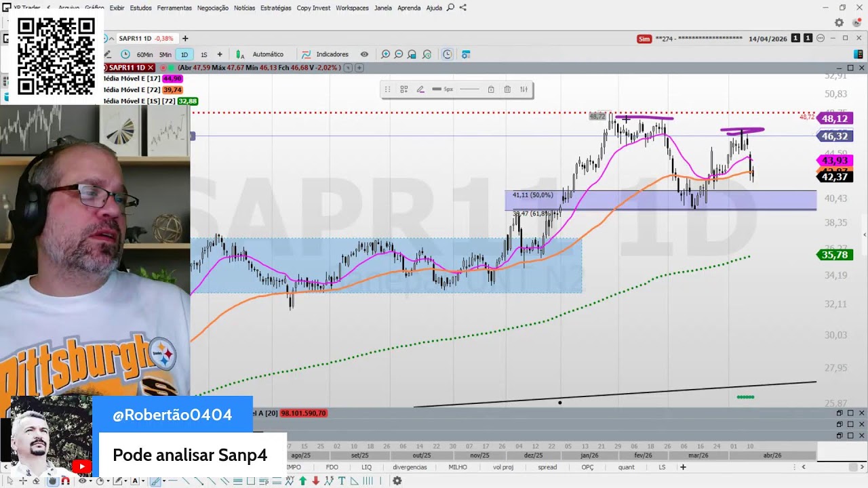
Task: Open the spread workspace tab
Action: (547, 467)
